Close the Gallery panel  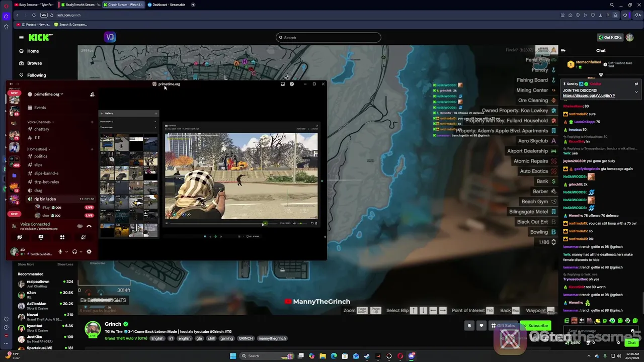pyautogui.click(x=155, y=114)
